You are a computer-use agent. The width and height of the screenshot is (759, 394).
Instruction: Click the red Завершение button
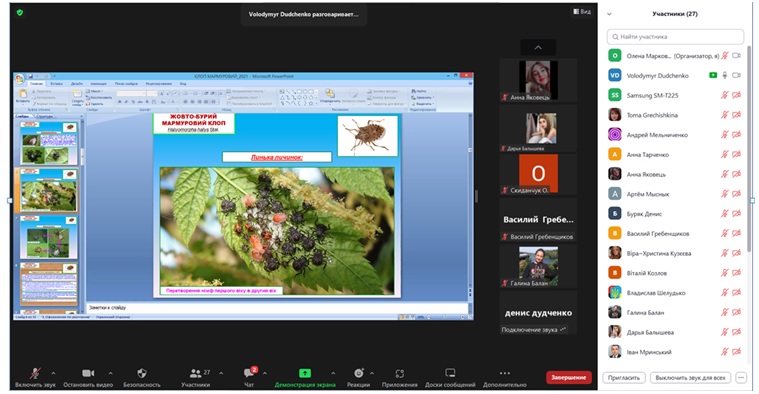pos(568,377)
